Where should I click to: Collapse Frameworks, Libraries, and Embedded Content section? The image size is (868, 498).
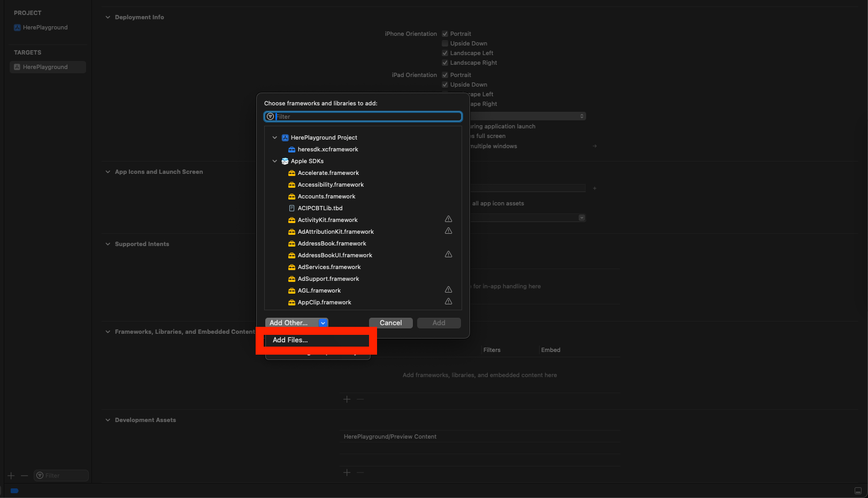(x=108, y=332)
